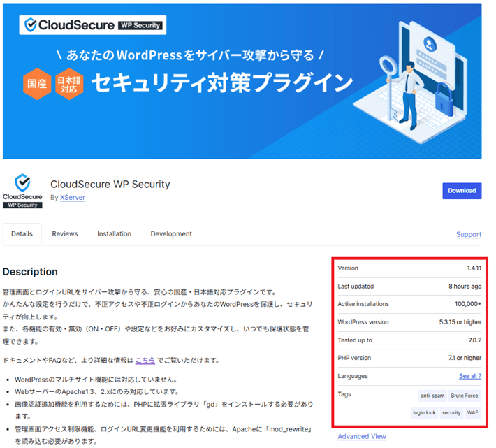Click the bullet about WordPress multisite support

point(96,380)
